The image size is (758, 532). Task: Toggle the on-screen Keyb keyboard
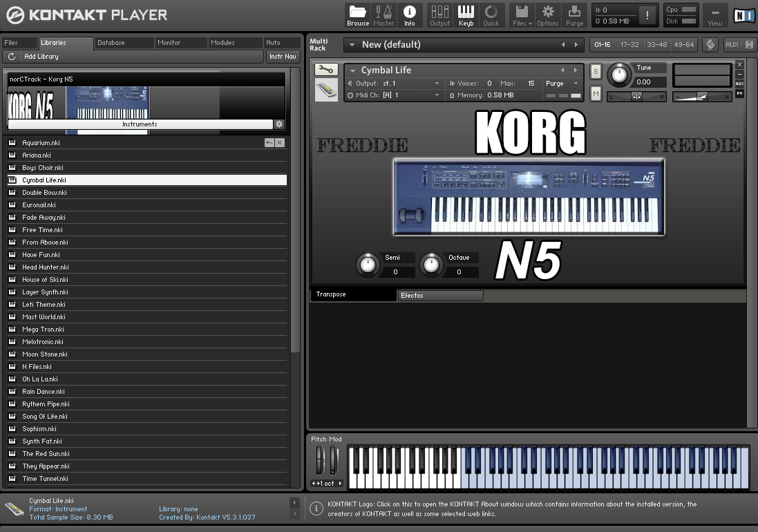pyautogui.click(x=466, y=15)
